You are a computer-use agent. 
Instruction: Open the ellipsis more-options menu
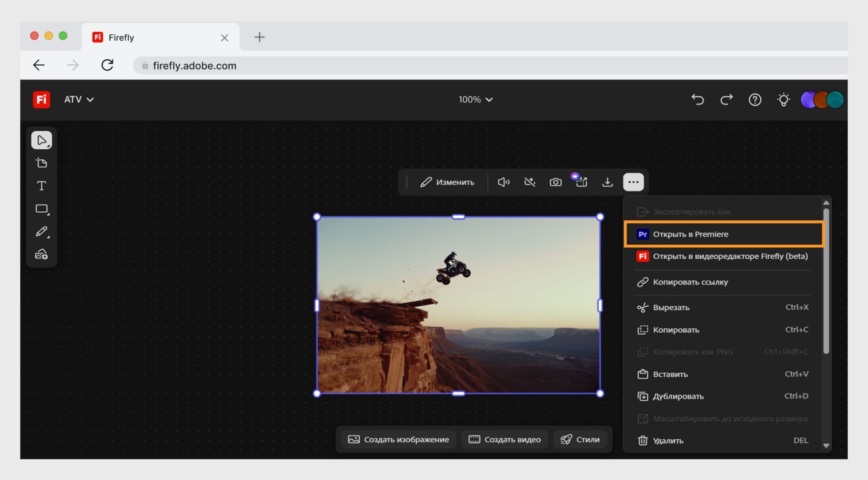click(x=633, y=182)
